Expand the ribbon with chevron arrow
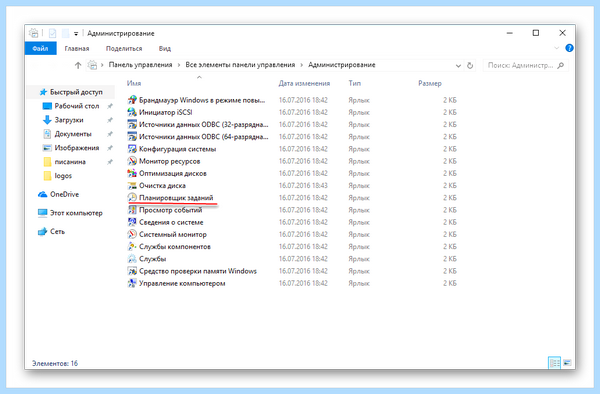Screen dimensions: 600x394 coord(556,48)
